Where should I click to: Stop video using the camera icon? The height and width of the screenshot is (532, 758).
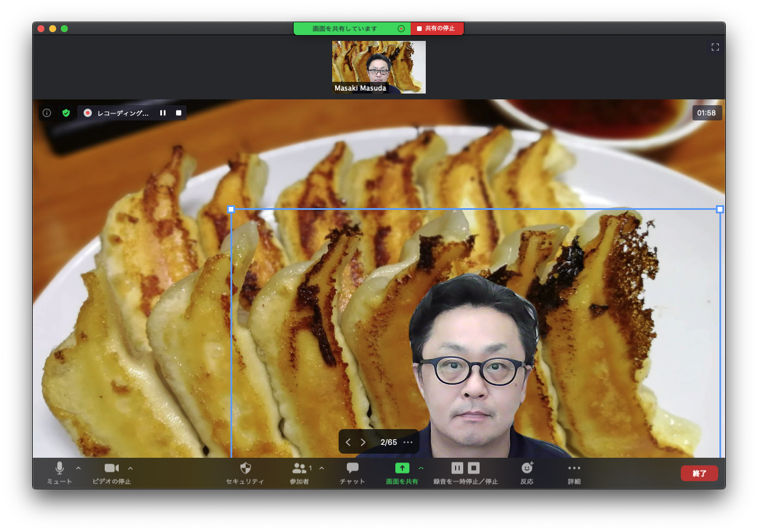(x=111, y=468)
